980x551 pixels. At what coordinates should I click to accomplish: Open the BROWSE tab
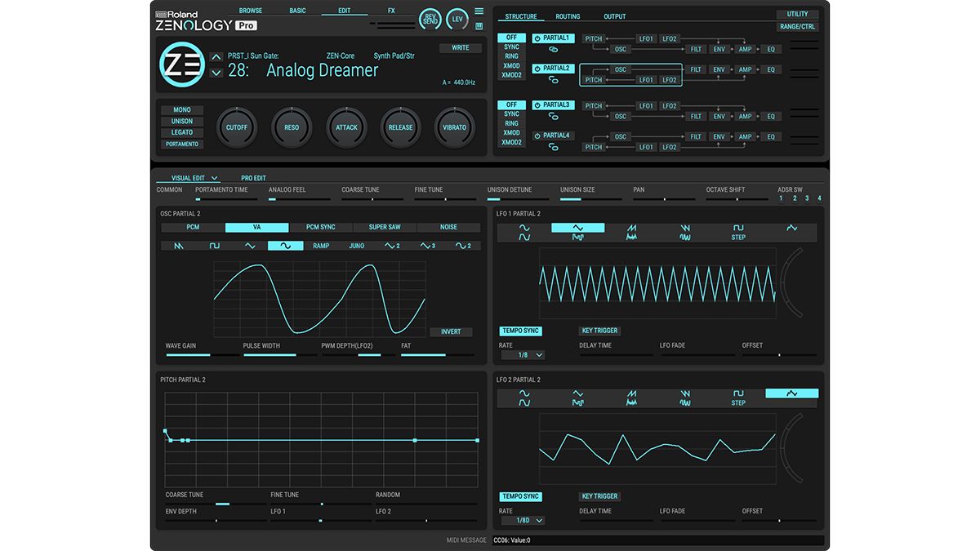click(x=251, y=11)
